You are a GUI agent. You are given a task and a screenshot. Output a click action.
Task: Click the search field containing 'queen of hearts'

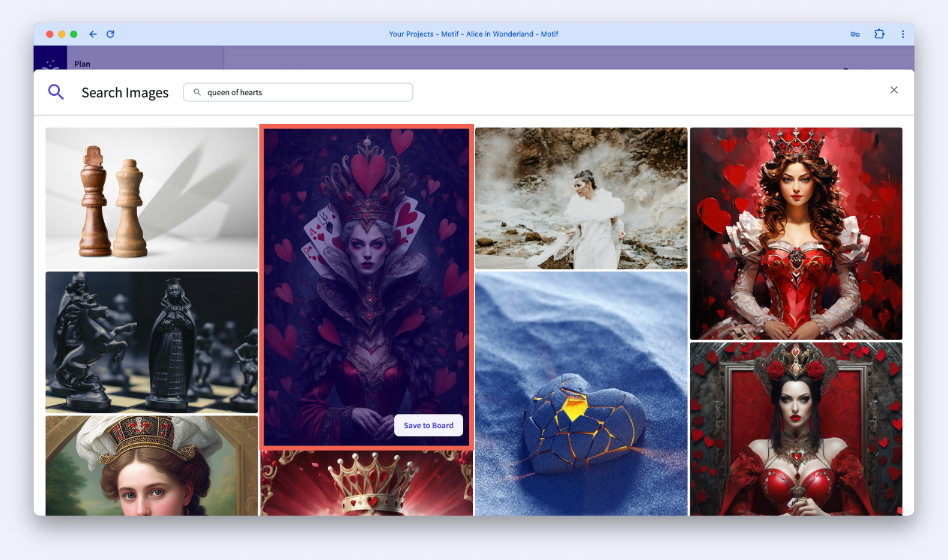coord(298,92)
